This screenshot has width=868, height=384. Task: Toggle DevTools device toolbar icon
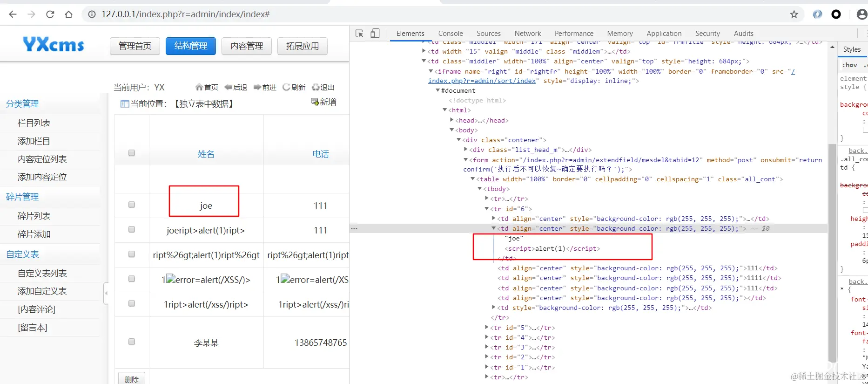tap(375, 34)
